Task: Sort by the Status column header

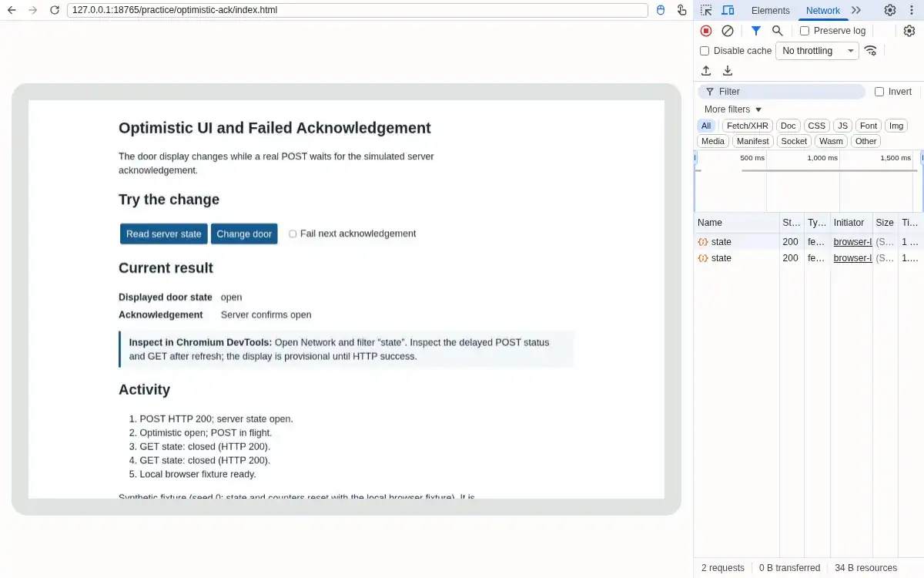Action: pyautogui.click(x=792, y=223)
